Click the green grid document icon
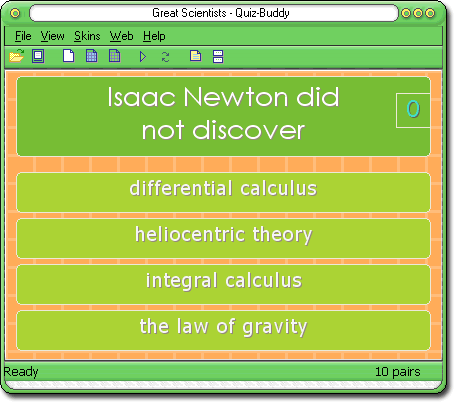The image size is (455, 402). (114, 56)
